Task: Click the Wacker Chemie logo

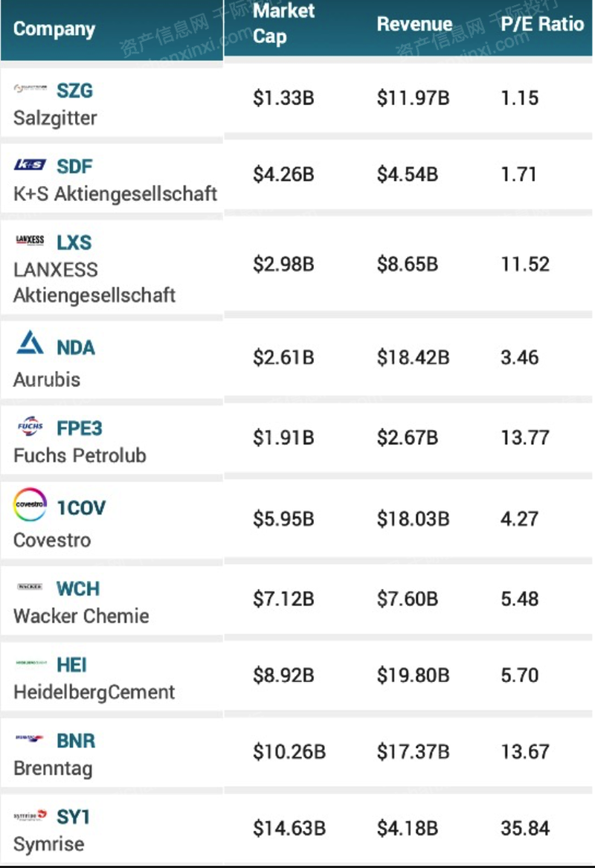Action: (30, 588)
